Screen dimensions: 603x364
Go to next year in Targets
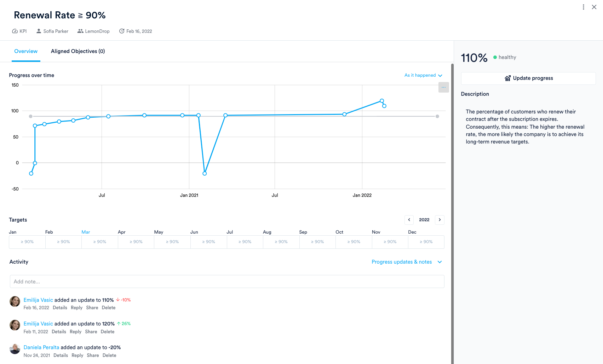[x=440, y=220]
